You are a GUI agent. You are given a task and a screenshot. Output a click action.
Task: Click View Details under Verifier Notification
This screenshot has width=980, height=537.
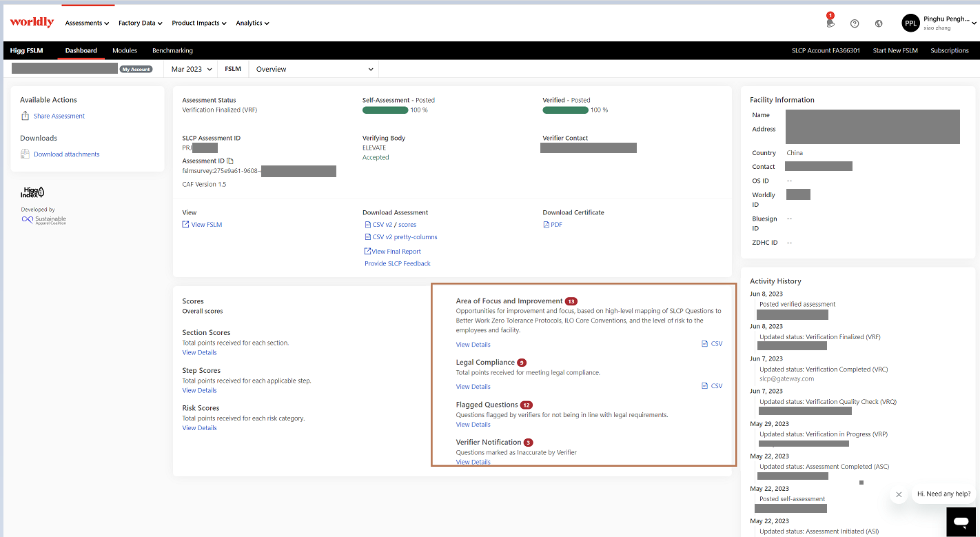point(473,462)
